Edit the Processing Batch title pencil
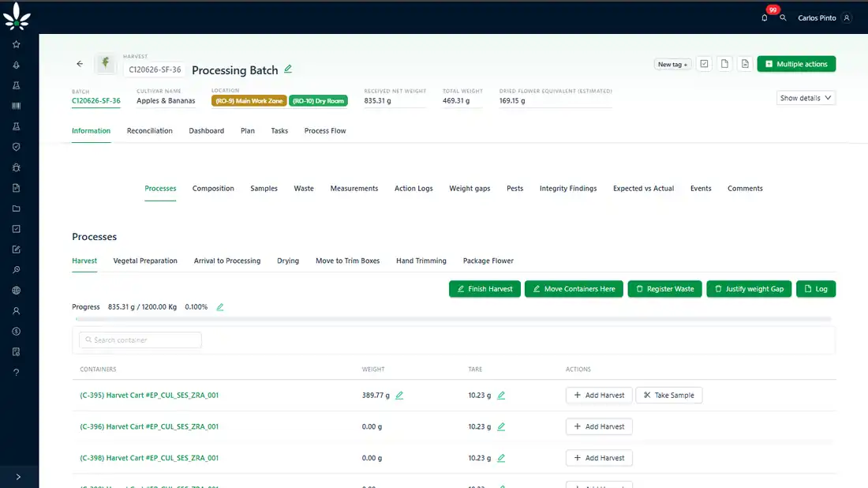This screenshot has height=488, width=868. pyautogui.click(x=288, y=69)
